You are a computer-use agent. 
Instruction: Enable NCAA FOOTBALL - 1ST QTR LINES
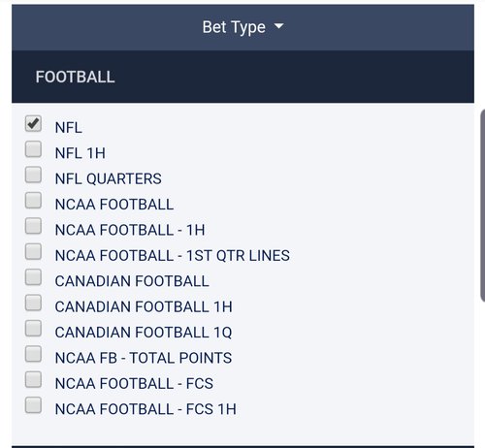point(33,252)
